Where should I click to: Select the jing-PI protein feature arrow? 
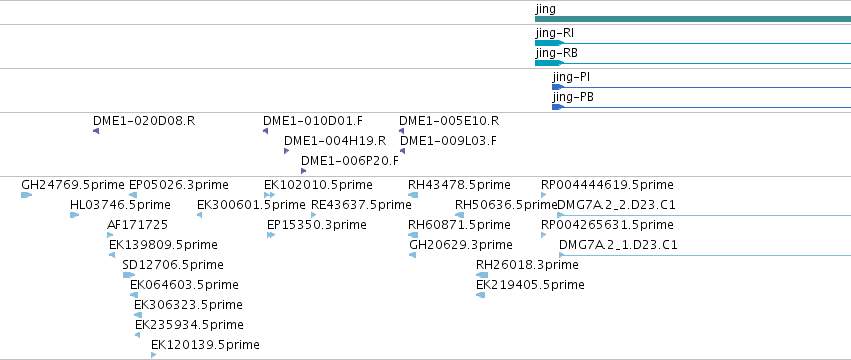tap(558, 87)
